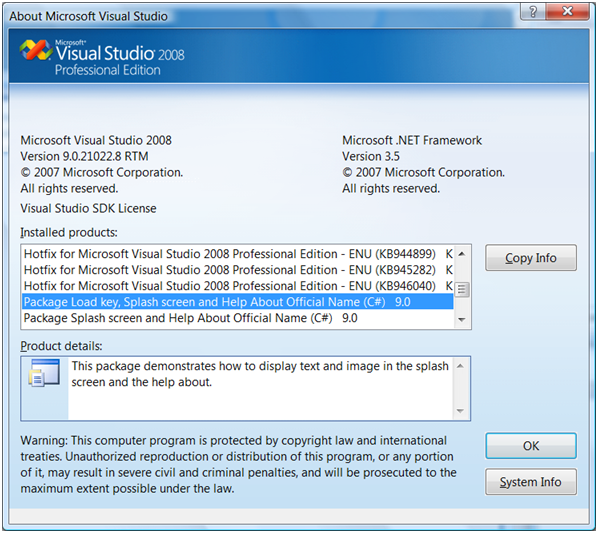Select Package Splash screen and Help About row
The width and height of the screenshot is (598, 533).
click(x=238, y=318)
